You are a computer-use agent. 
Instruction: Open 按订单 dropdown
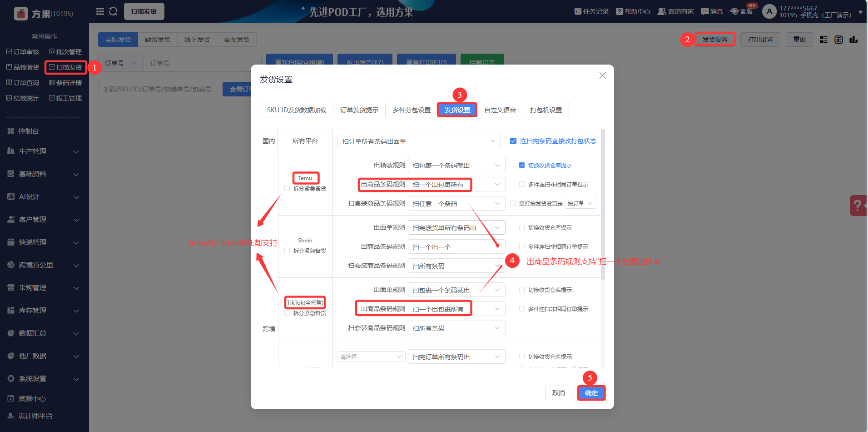[580, 203]
